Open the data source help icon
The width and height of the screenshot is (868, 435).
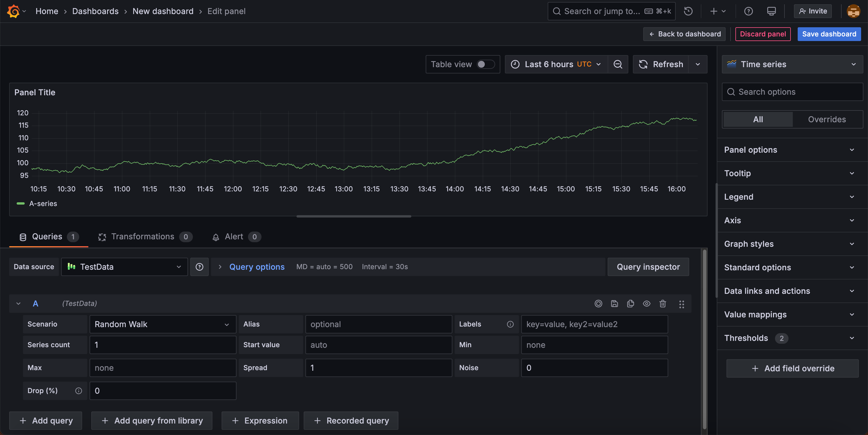pos(199,267)
